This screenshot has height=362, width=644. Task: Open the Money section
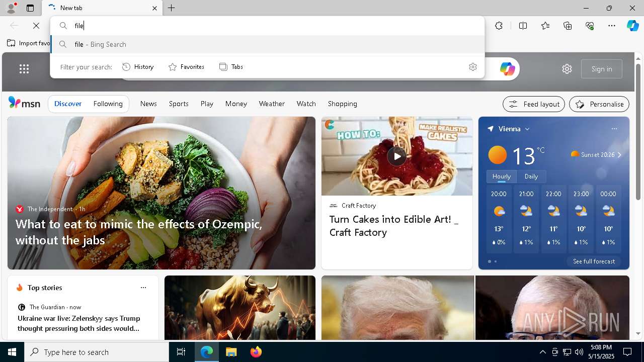[236, 104]
